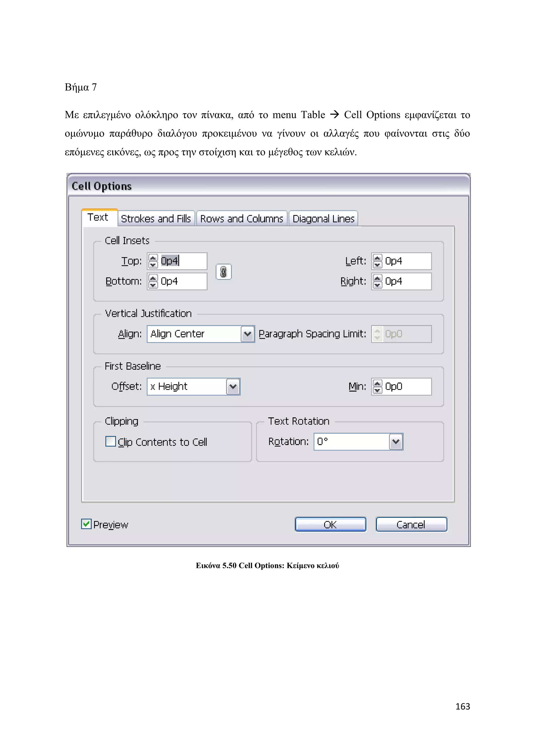Click inside the Top inset field
Viewport: 535px width, 756px height.
[183, 261]
